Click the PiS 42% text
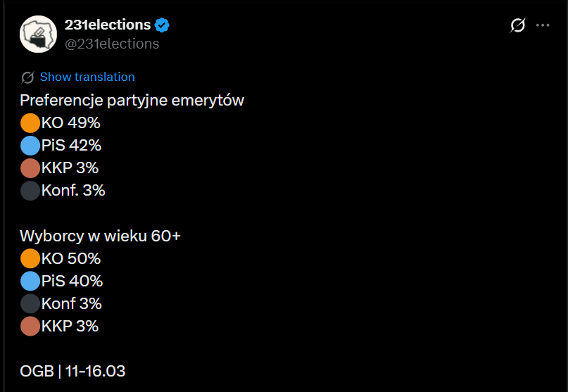The width and height of the screenshot is (568, 392). (71, 146)
